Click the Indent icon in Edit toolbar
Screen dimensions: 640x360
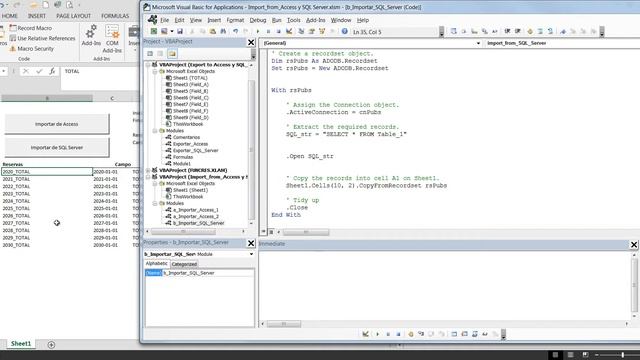coord(507,31)
